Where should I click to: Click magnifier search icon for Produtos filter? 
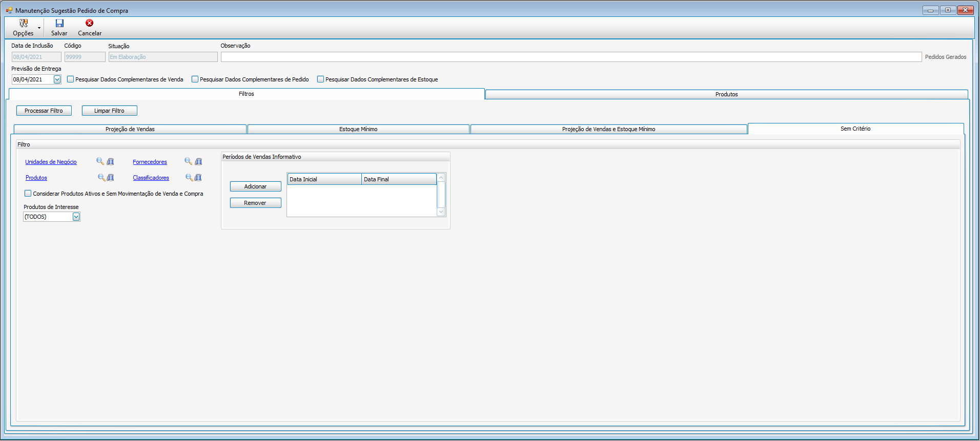(x=101, y=177)
